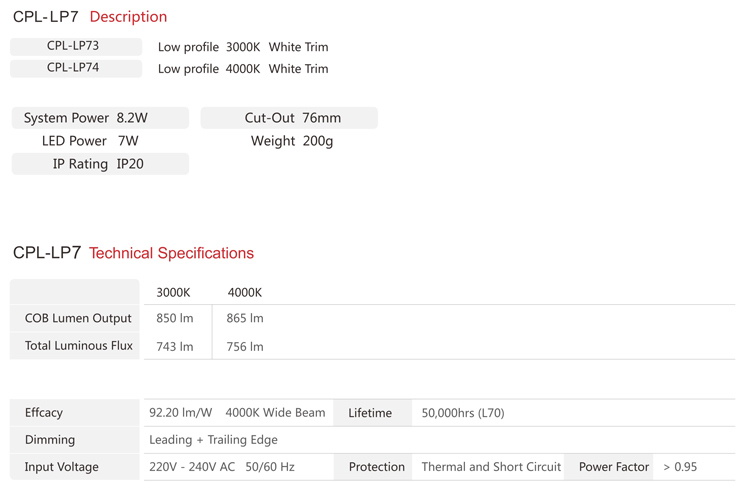The height and width of the screenshot is (493, 750).
Task: Click the 743 lm value
Action: [x=175, y=346]
